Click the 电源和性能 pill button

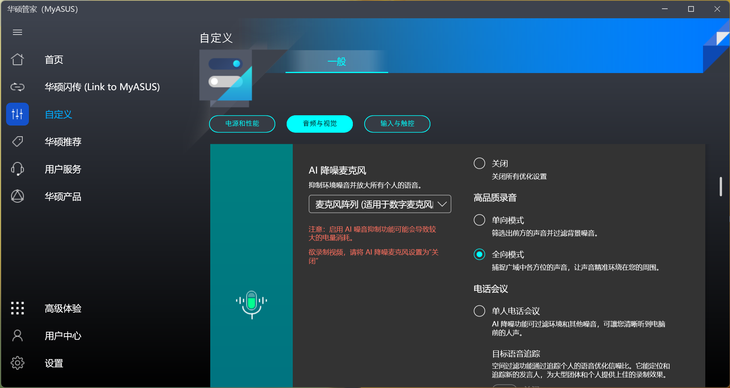pos(242,123)
